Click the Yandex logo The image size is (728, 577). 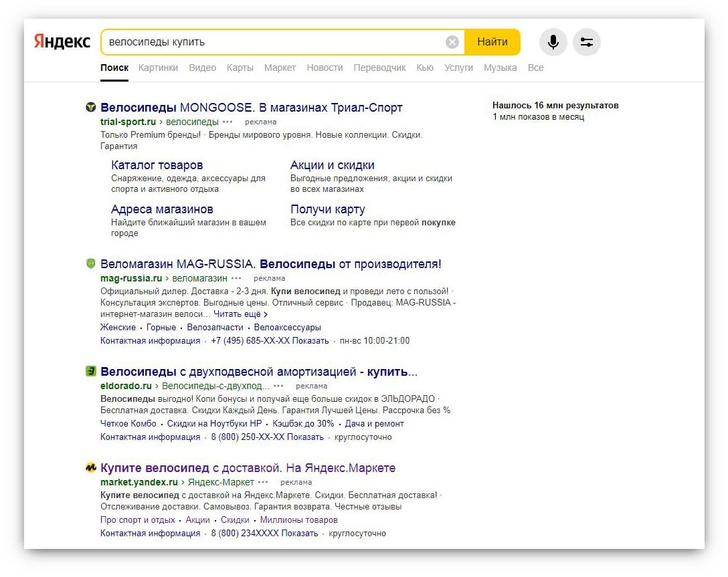point(62,41)
